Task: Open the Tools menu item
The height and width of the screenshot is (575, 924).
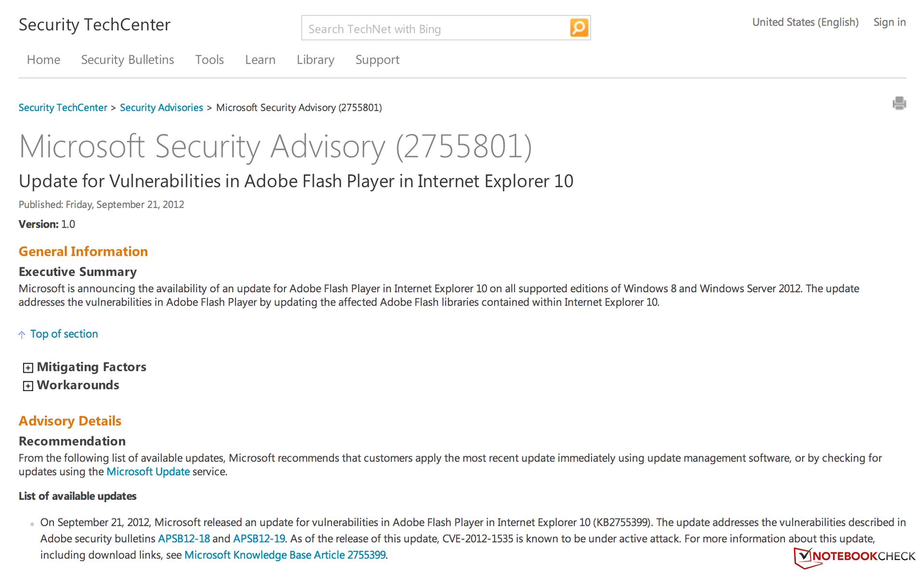Action: click(x=209, y=60)
